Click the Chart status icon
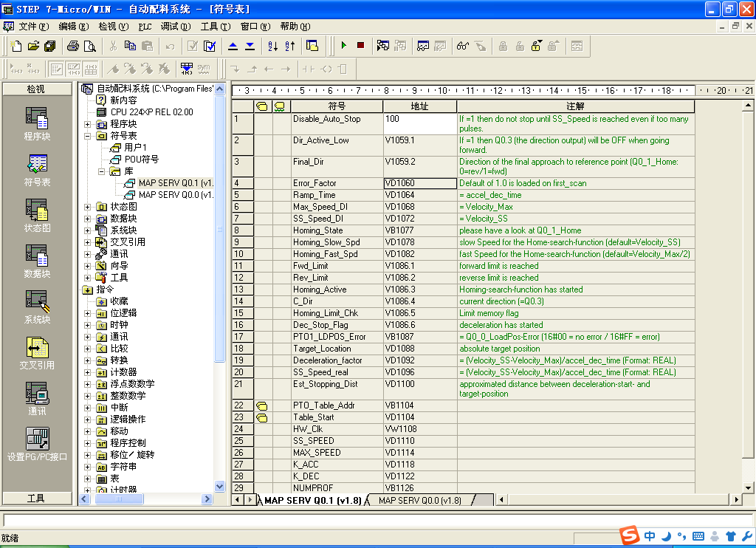 [423, 46]
